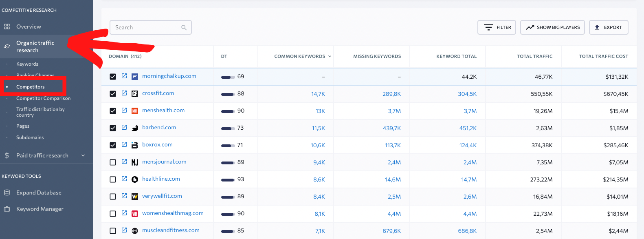644x239 pixels.
Task: Click the Export button
Action: tap(609, 27)
